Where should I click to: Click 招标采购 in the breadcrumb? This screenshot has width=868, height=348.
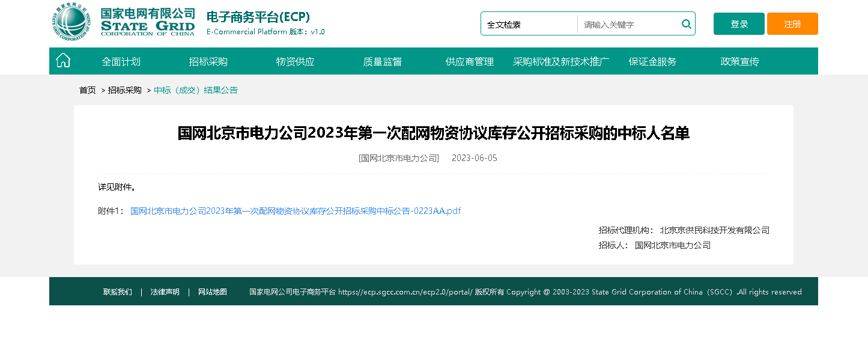pos(125,90)
